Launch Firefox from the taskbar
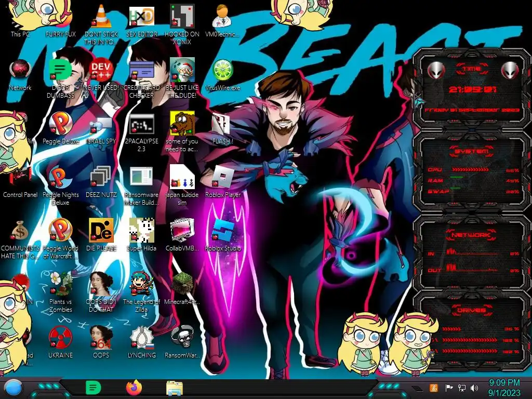Image resolution: width=532 pixels, height=399 pixels. (134, 388)
